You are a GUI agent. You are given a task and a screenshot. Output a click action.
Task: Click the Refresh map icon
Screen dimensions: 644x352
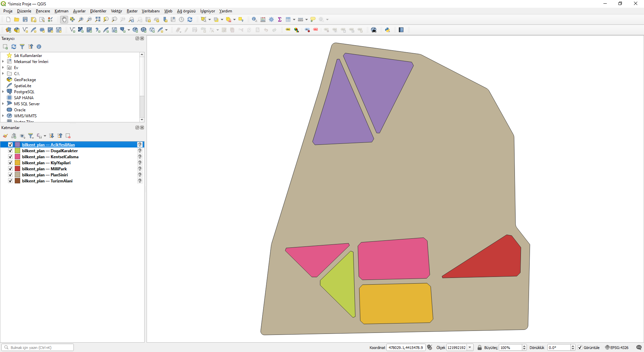point(190,19)
